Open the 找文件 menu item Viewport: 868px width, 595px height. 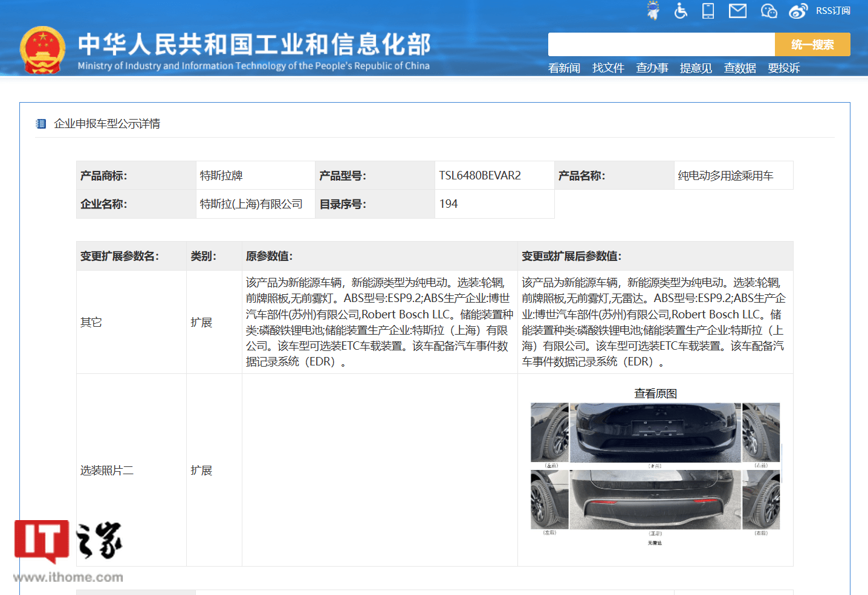[608, 68]
